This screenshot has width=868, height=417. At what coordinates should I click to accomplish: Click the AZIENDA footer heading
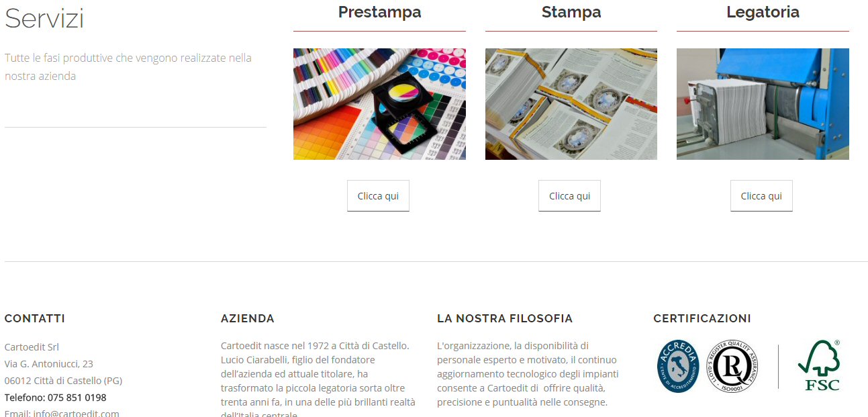[x=248, y=318]
